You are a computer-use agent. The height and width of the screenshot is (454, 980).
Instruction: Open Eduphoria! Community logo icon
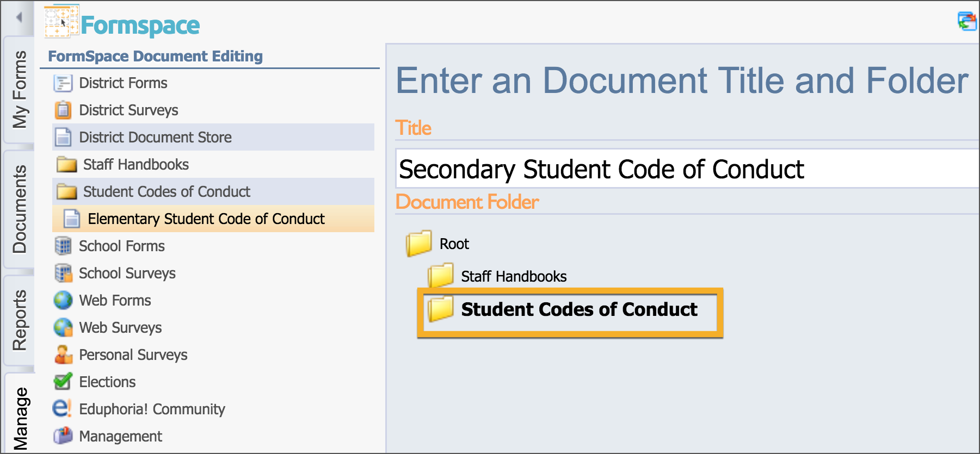click(62, 408)
